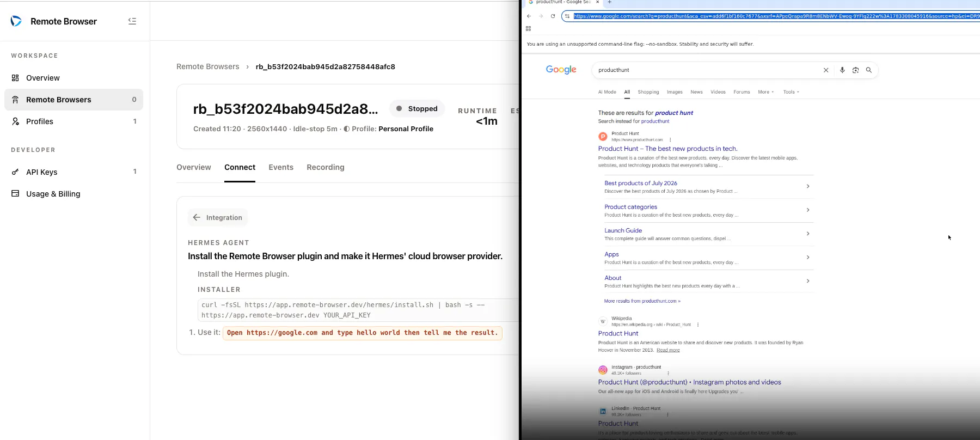
Task: Click the 'product hunt' corrected spelling link
Action: 674,113
